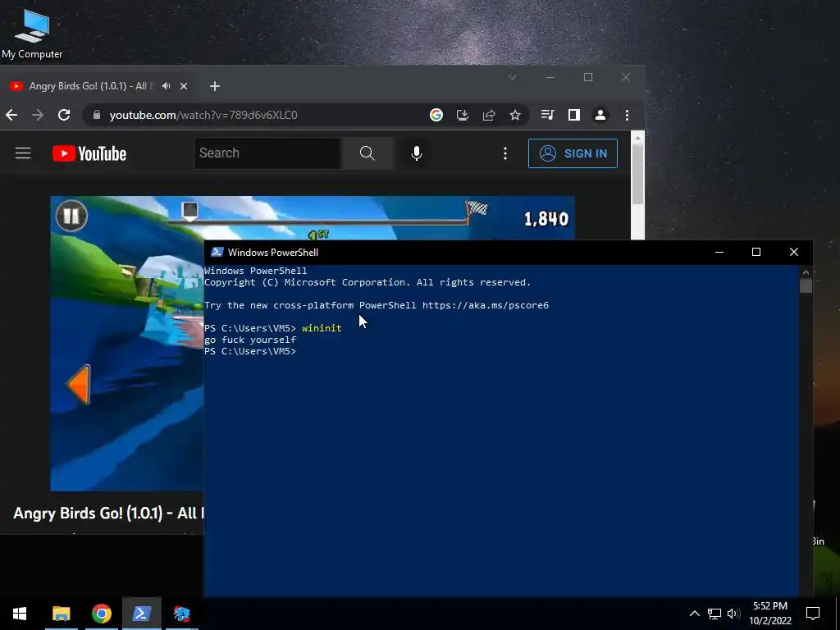Click the PowerShell title bar icon

(x=217, y=253)
